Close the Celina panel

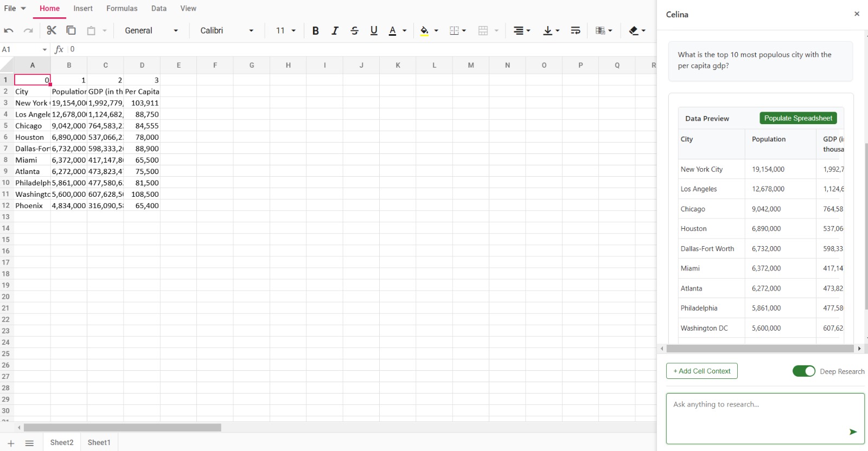pos(857,14)
